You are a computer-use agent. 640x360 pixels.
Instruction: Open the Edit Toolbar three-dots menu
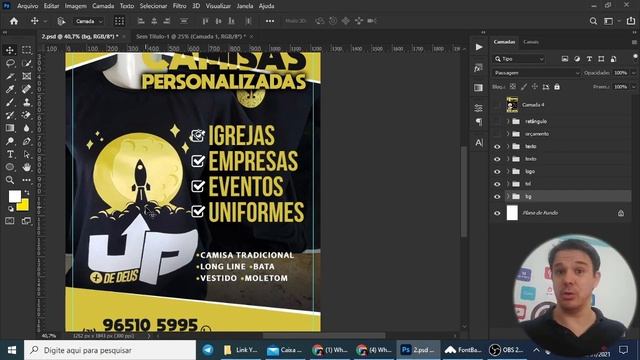tap(27, 180)
